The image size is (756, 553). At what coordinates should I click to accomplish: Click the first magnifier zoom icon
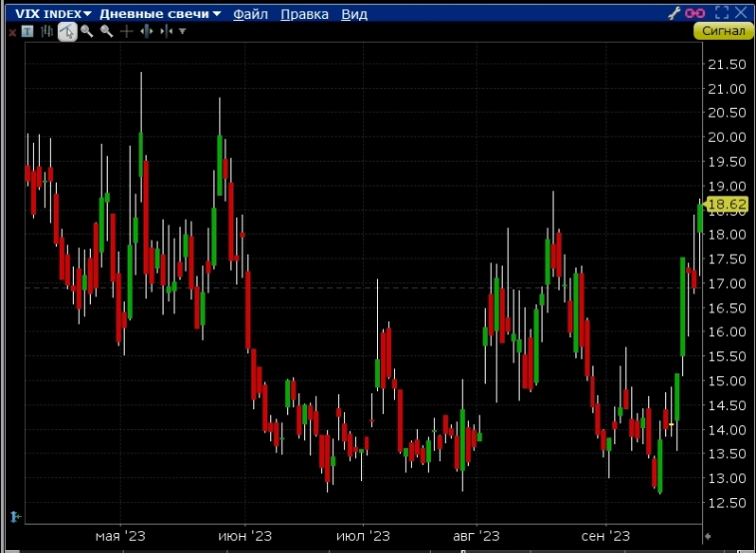tap(87, 31)
